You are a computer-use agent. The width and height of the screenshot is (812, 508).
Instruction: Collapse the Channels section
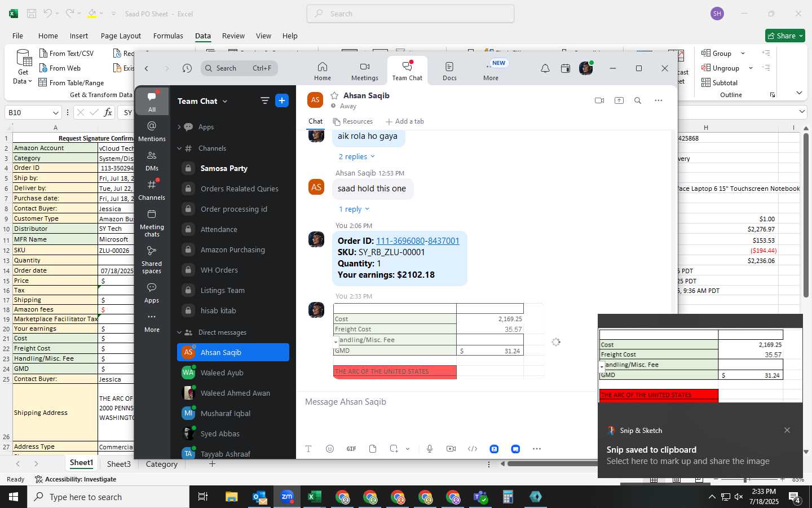179,148
